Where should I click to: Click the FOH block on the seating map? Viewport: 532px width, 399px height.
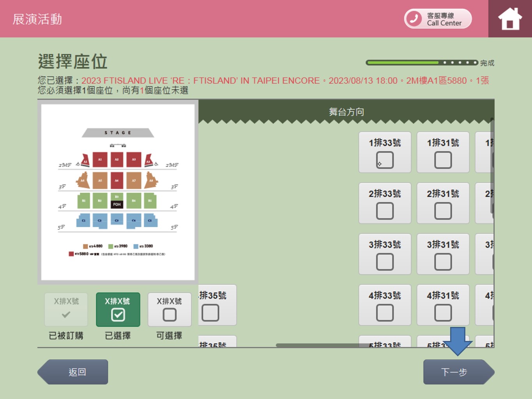[117, 204]
